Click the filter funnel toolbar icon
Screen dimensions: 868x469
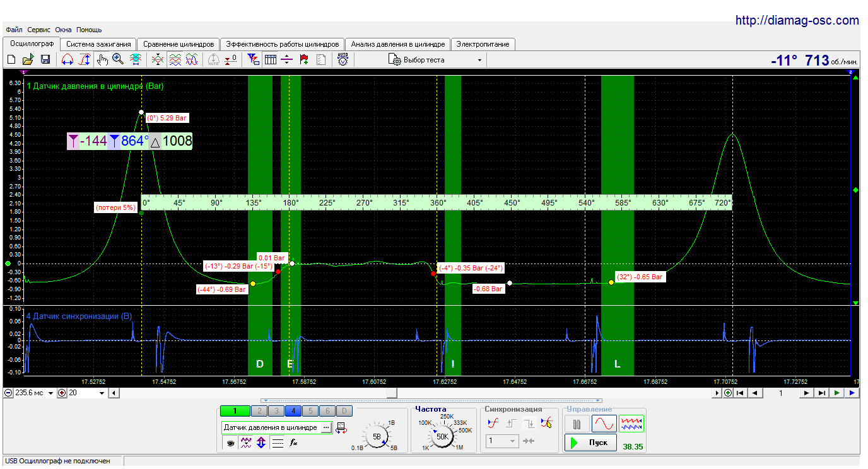pyautogui.click(x=254, y=60)
